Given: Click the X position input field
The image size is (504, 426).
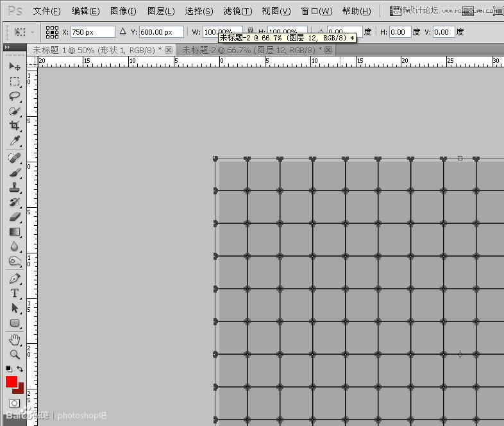Looking at the screenshot, I should tap(92, 31).
